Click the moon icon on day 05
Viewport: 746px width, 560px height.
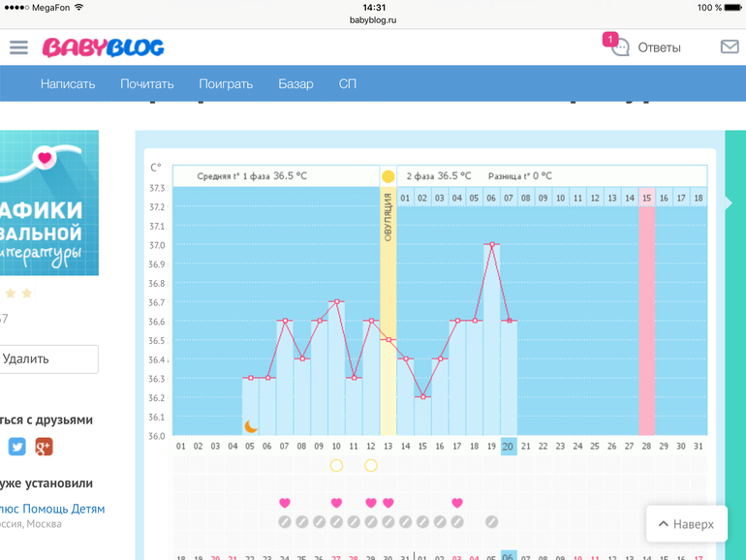250,425
